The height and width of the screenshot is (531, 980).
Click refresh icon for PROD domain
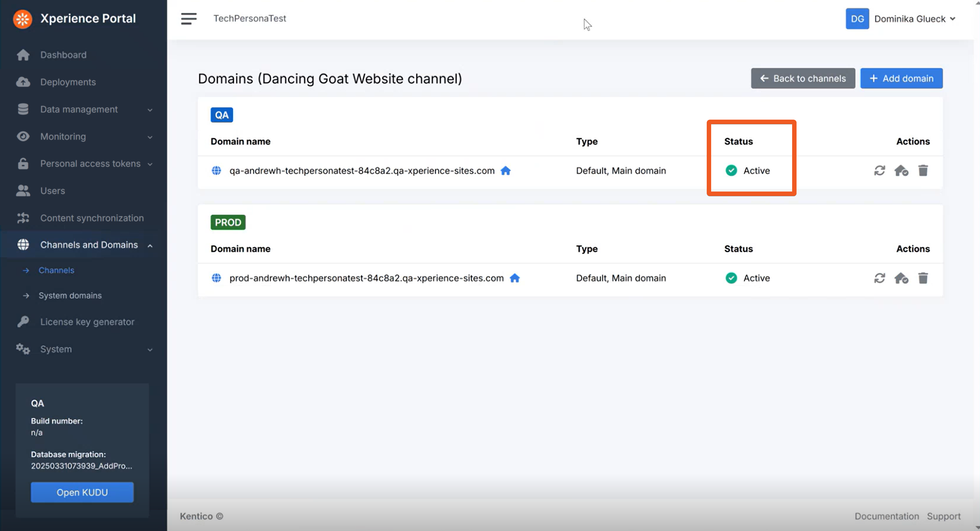tap(879, 278)
